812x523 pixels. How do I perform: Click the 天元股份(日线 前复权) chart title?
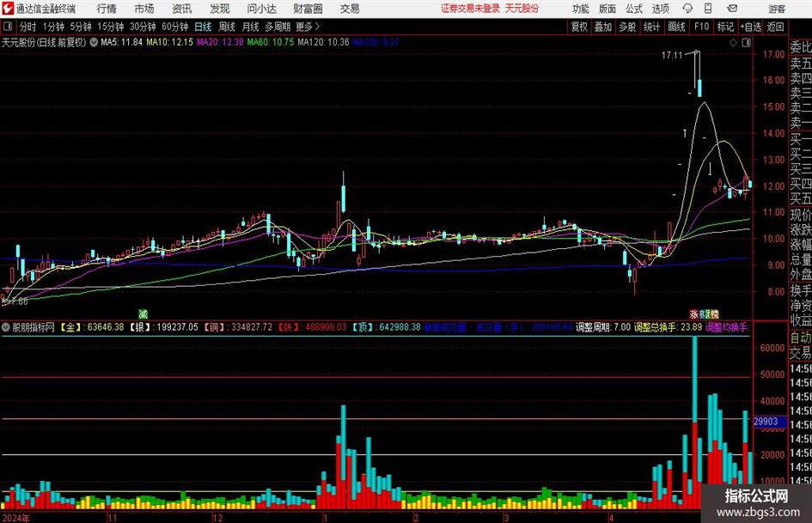tap(44, 42)
